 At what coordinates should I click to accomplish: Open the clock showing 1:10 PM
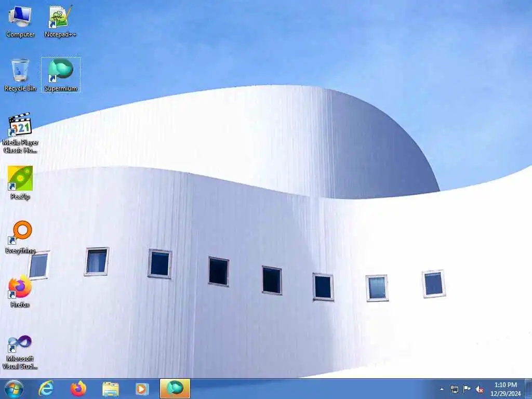point(506,389)
